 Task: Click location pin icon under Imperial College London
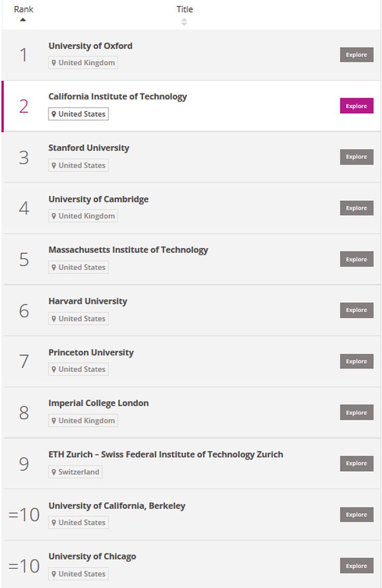coord(54,421)
